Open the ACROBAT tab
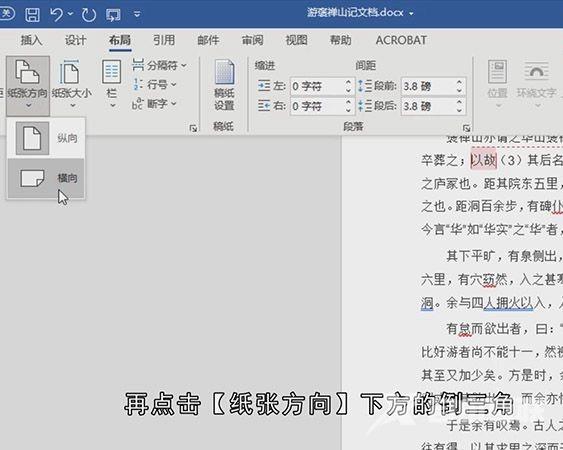Image resolution: width=563 pixels, height=450 pixels. tap(401, 40)
